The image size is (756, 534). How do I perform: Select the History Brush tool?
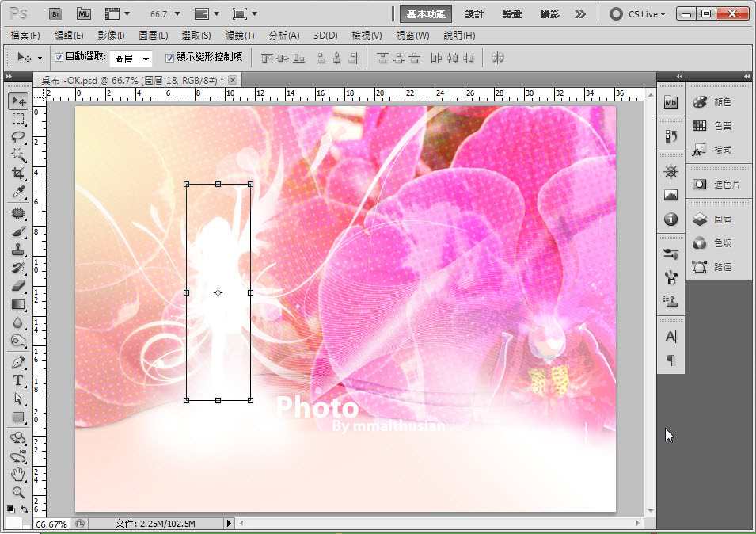coord(18,268)
